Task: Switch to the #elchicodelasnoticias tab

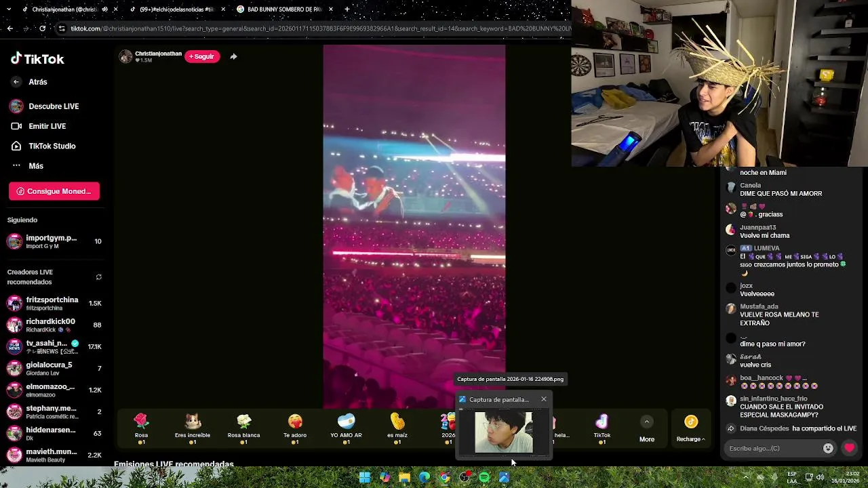Action: (176, 9)
